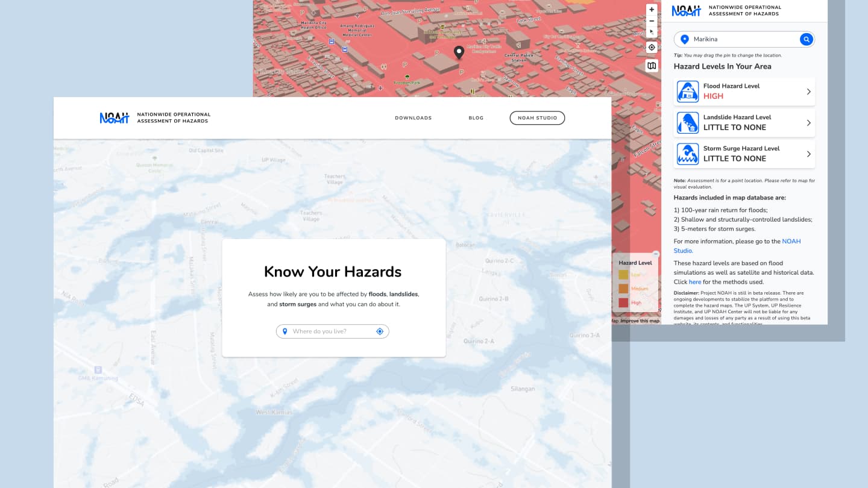The height and width of the screenshot is (488, 868).
Task: Click the 'Silangan' map label
Action: click(523, 389)
